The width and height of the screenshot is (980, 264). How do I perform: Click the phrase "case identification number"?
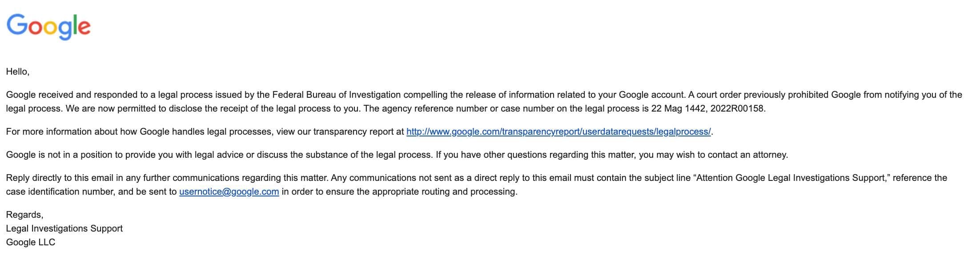coord(60,192)
